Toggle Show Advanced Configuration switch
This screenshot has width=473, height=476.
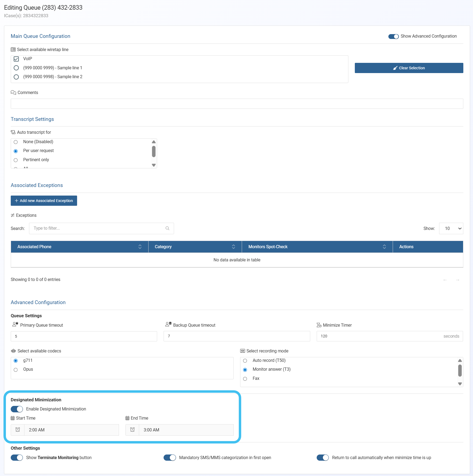tap(393, 36)
